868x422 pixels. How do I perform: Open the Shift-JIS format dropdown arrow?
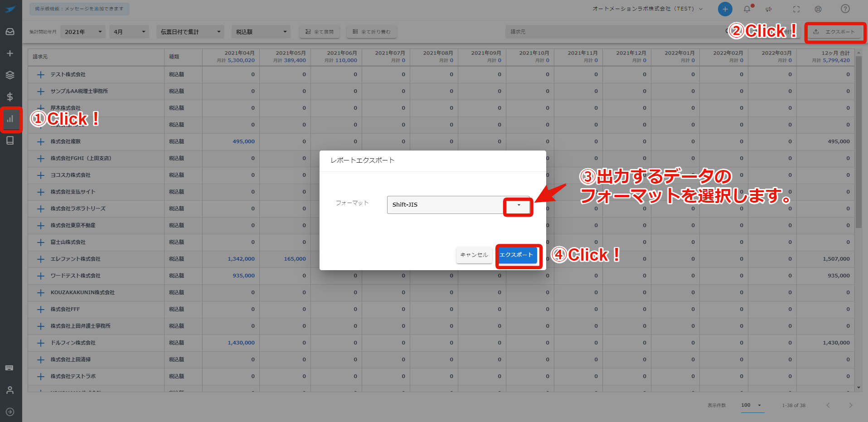pyautogui.click(x=519, y=205)
